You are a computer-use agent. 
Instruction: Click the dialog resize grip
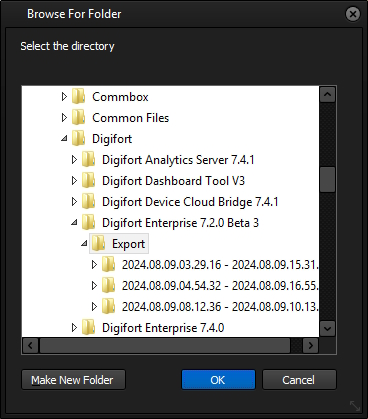tap(355, 406)
